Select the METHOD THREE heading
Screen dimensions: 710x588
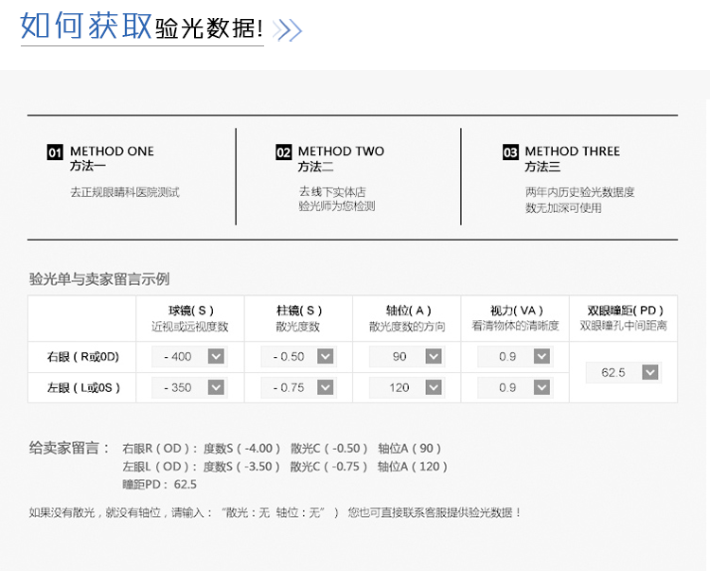click(573, 151)
